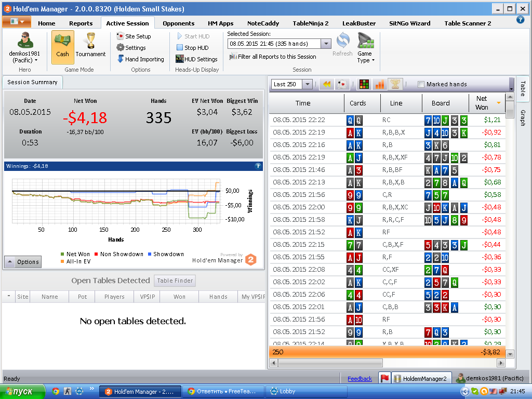The width and height of the screenshot is (532, 399).
Task: Select Cash game mode
Action: tap(62, 47)
